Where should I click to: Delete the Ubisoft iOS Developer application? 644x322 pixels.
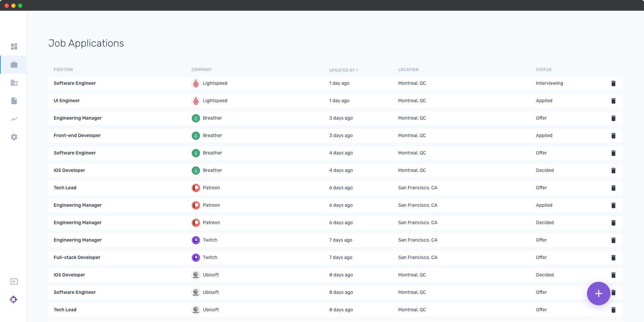tap(613, 275)
